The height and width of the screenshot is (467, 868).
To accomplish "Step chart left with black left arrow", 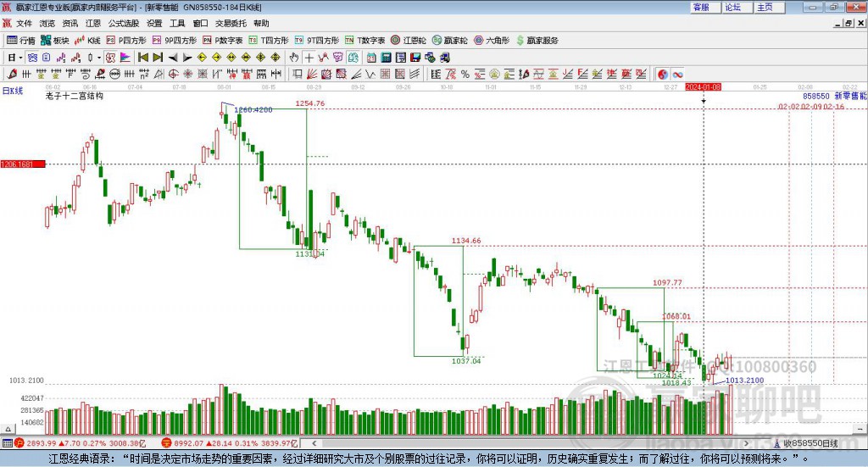I will coord(173,58).
